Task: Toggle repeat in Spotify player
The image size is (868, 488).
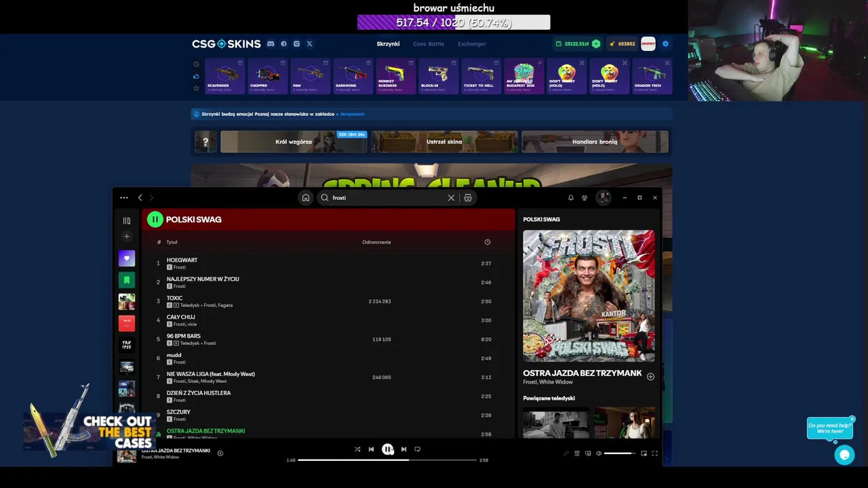Action: (x=417, y=449)
